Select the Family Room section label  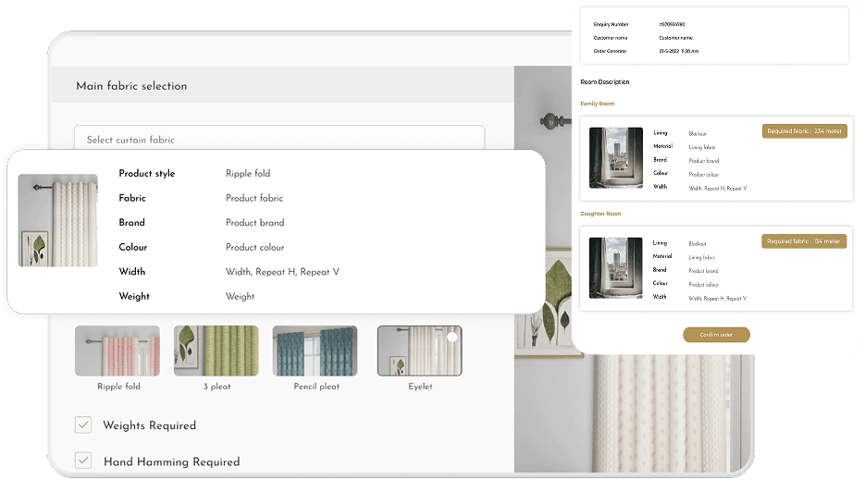597,104
